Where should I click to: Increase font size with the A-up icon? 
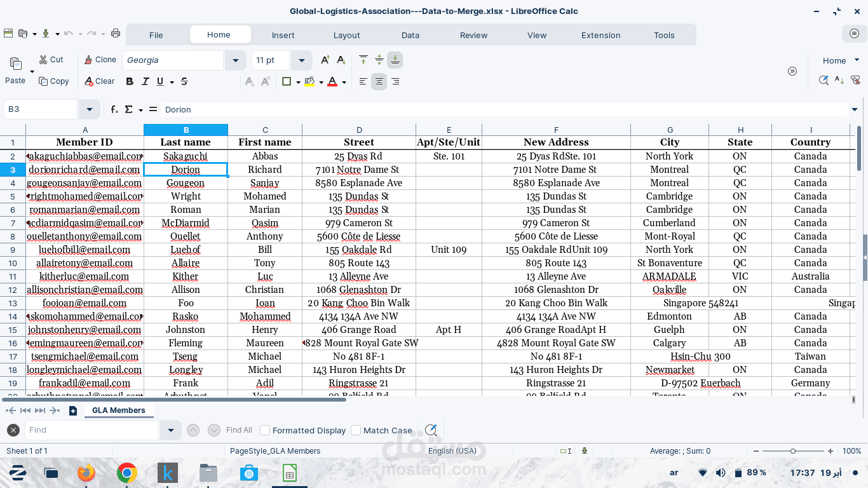(x=325, y=60)
